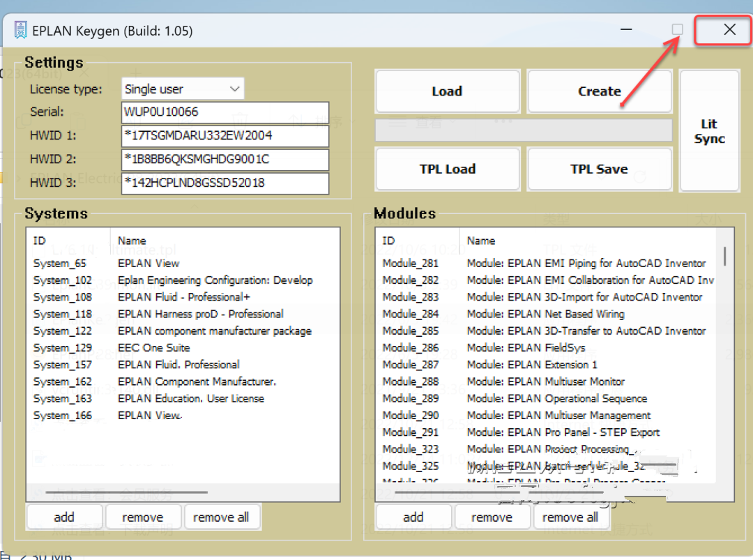Select the System_129 EEC One Suite entry
The height and width of the screenshot is (560, 753).
tap(183, 348)
